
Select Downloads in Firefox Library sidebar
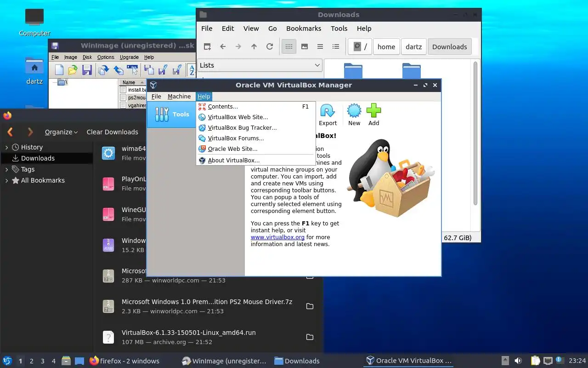pos(46,158)
